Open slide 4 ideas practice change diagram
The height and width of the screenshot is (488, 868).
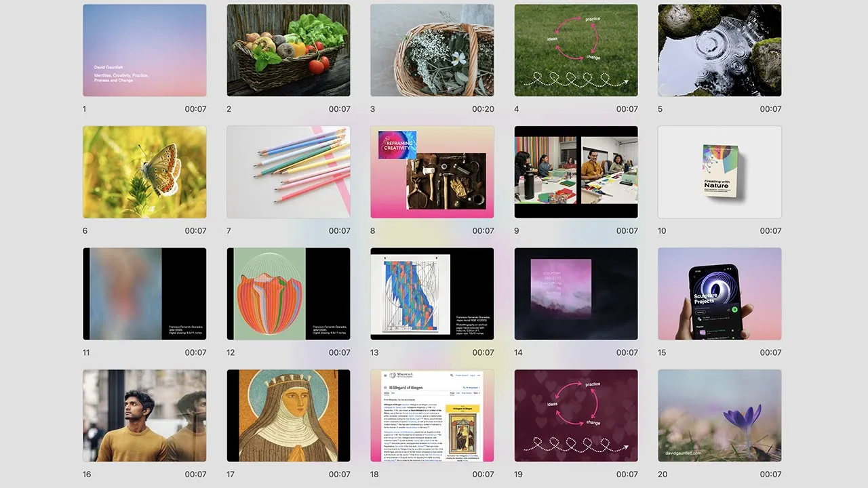click(x=576, y=50)
